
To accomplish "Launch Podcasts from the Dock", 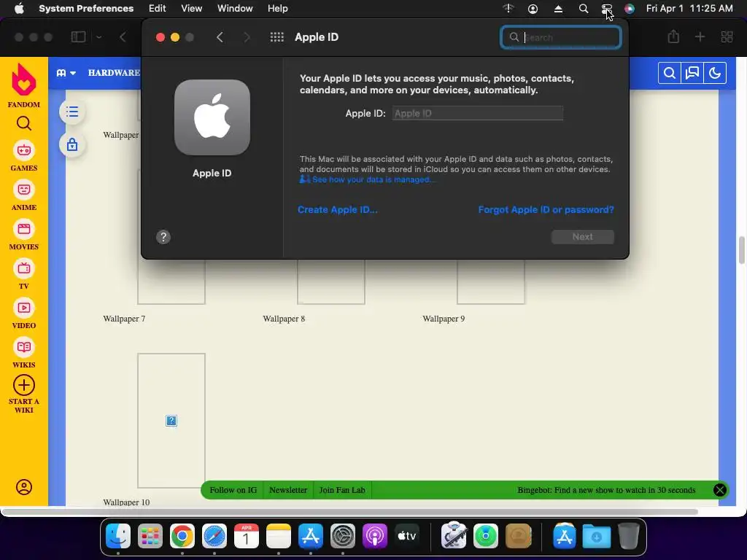I will pyautogui.click(x=375, y=536).
